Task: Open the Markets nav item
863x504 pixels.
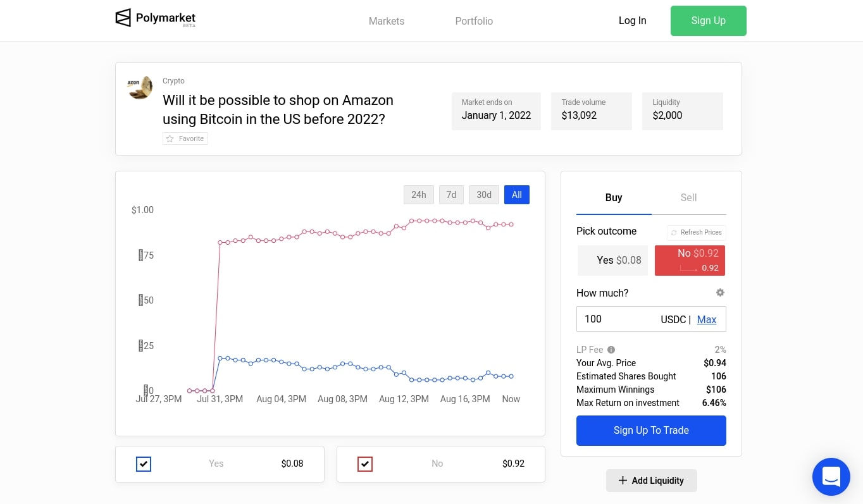Action: 386,21
